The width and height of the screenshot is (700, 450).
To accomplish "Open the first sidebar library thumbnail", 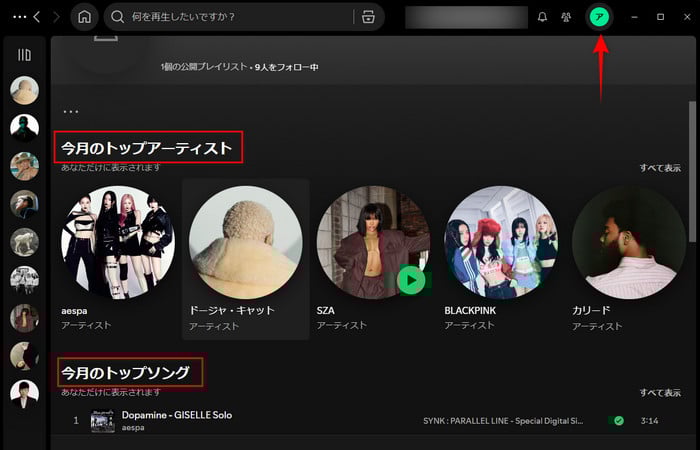I will [25, 90].
